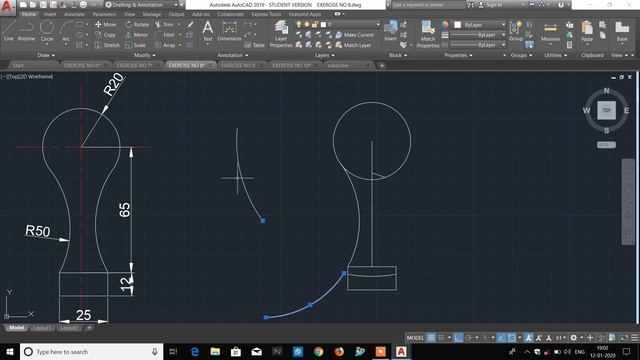Click the Move tool
Screen dimensions: 640x360
click(105, 24)
